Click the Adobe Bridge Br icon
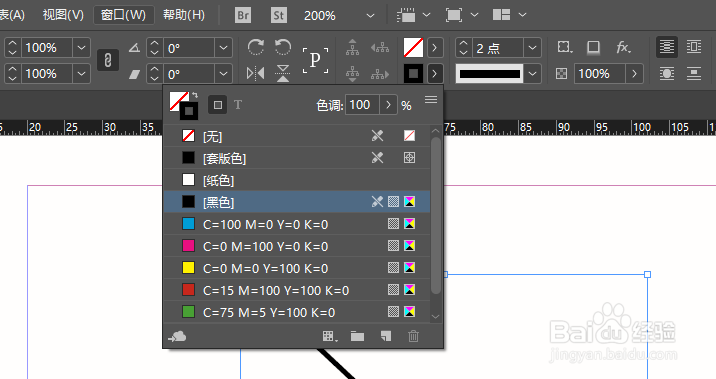 tap(243, 16)
